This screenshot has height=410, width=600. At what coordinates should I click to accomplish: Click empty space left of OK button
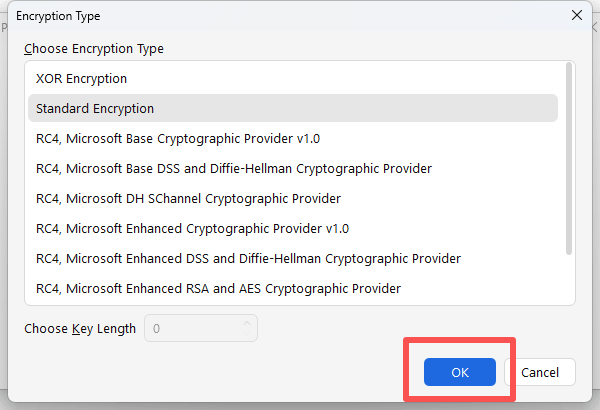[x=250, y=372]
